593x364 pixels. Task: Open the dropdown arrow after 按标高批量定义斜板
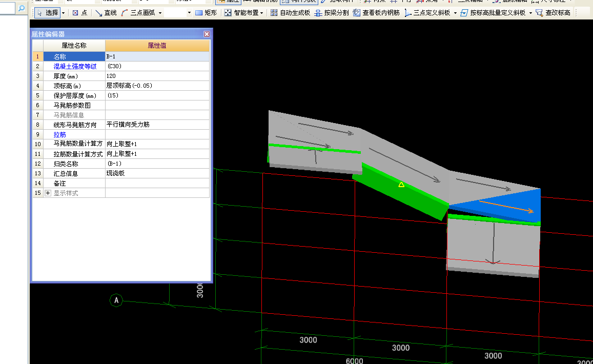[530, 13]
